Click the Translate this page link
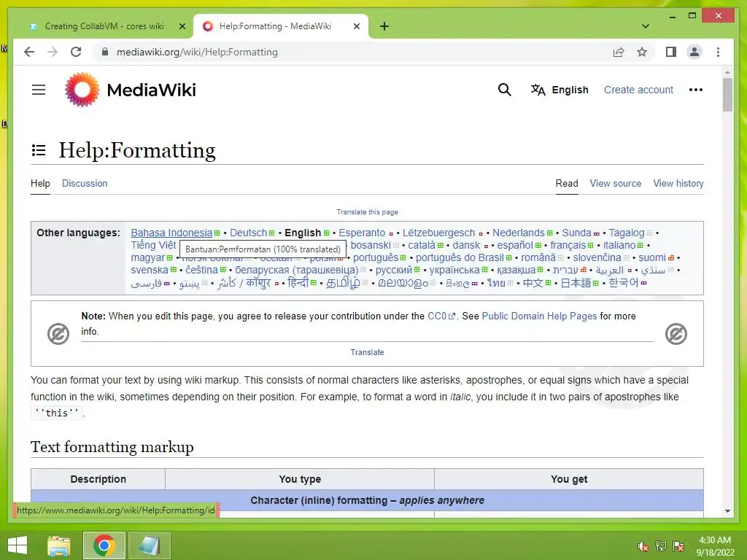 tap(368, 212)
